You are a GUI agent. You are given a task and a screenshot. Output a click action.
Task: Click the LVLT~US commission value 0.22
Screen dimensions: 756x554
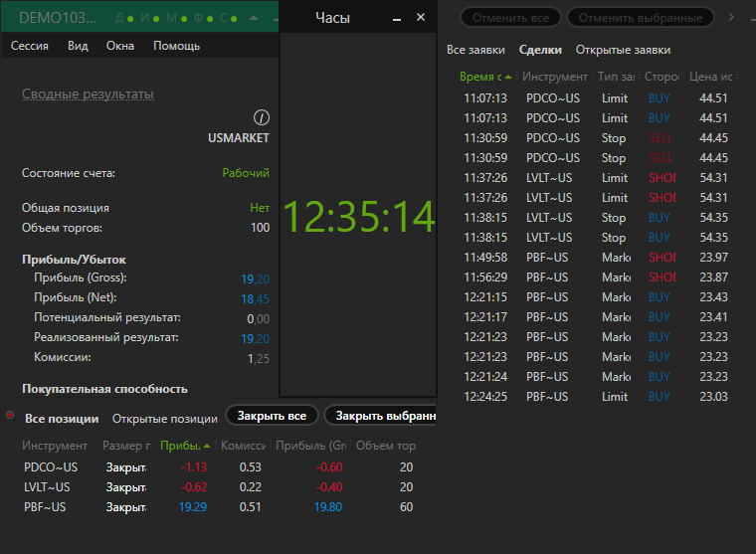click(x=251, y=487)
